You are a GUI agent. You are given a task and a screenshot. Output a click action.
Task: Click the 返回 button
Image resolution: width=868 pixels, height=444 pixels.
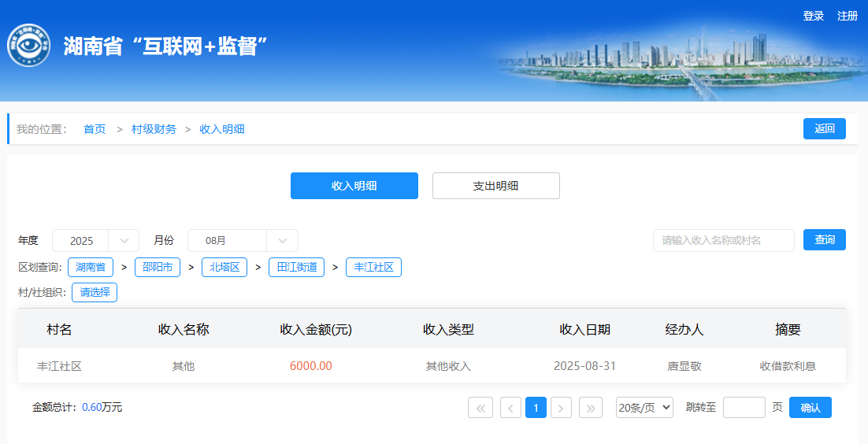[824, 128]
